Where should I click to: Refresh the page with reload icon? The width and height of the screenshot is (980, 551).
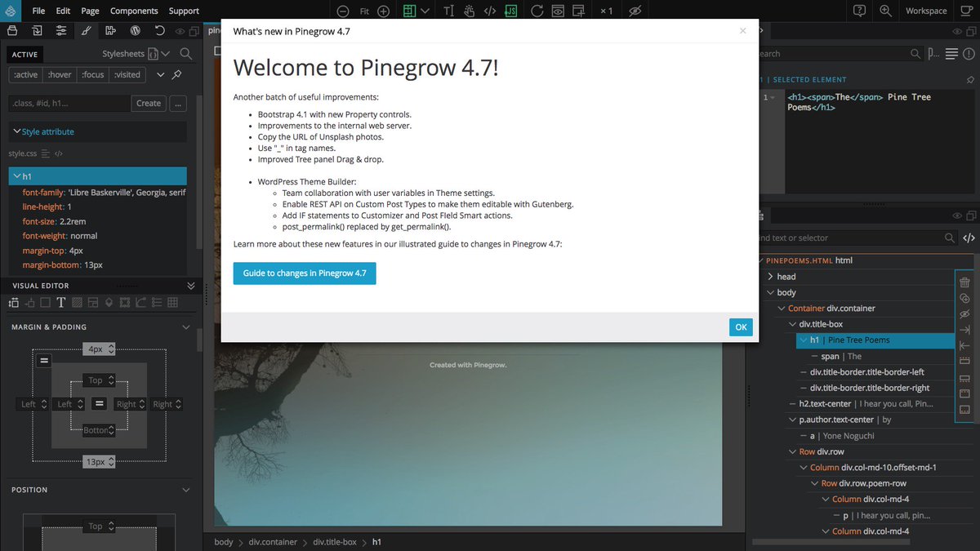[x=537, y=11]
